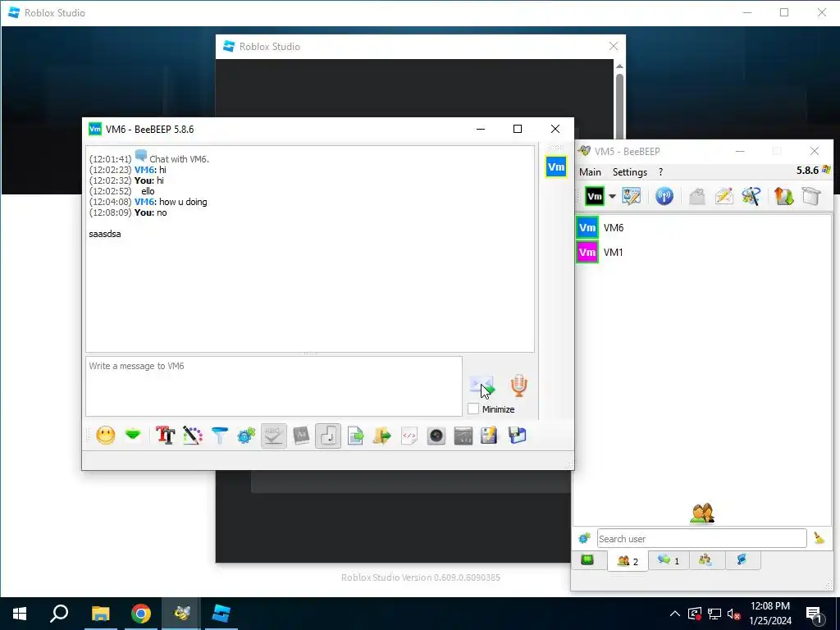Open the Windows Start menu
This screenshot has height=630, width=840.
click(x=20, y=614)
